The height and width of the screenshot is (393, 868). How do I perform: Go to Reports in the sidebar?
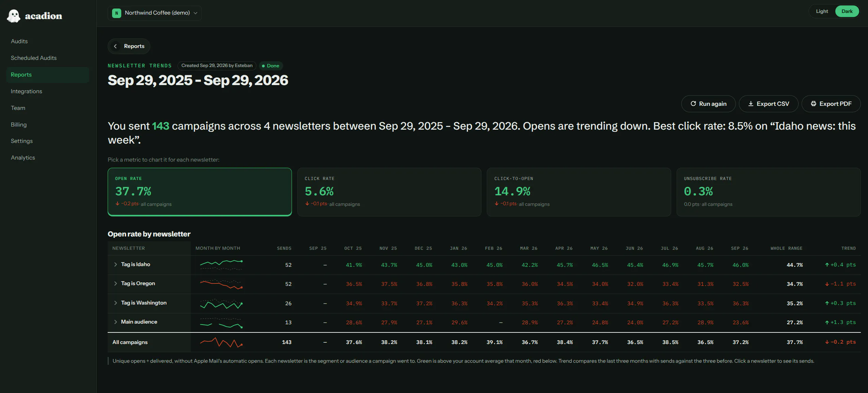(48, 75)
